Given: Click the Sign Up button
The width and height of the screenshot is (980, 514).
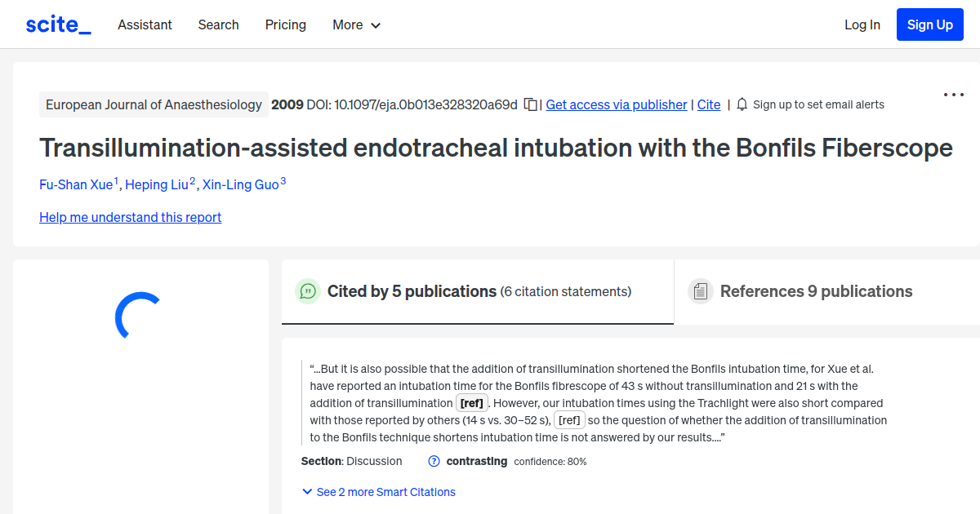Looking at the screenshot, I should coord(929,24).
